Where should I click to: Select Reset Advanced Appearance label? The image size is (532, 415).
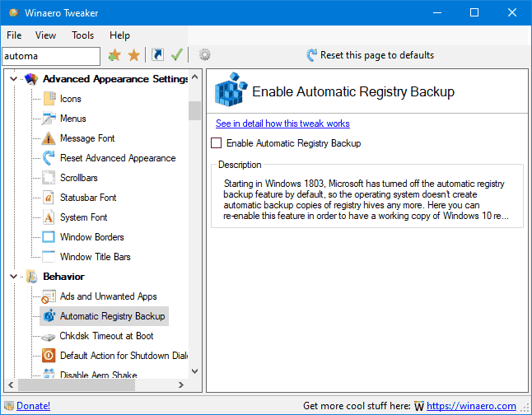(x=118, y=158)
